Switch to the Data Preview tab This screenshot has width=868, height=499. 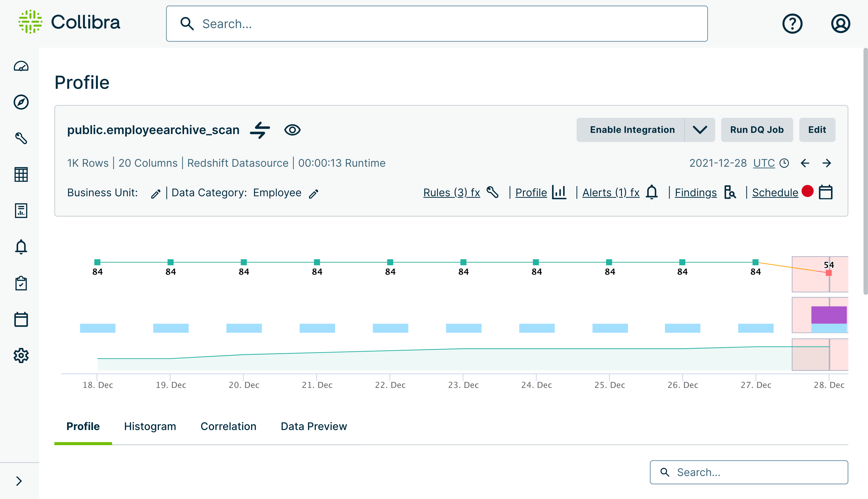(313, 426)
